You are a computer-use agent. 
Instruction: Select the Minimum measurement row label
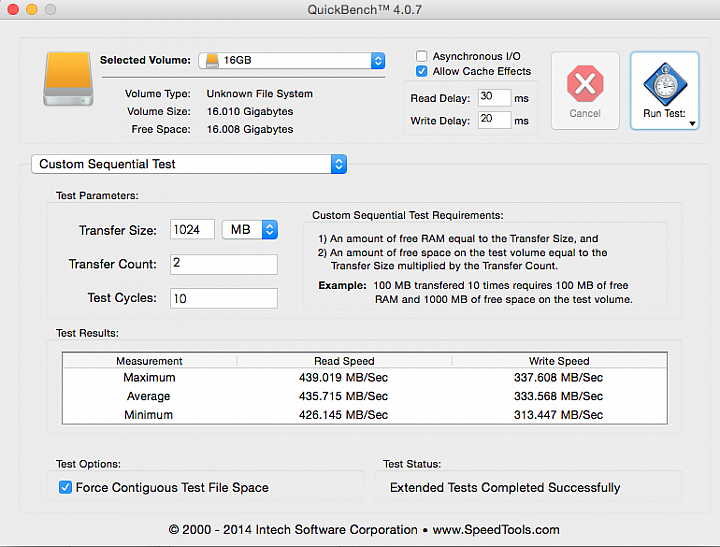[149, 415]
